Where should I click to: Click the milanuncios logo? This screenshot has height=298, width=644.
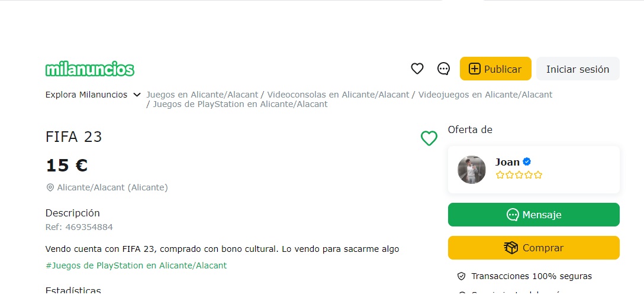click(x=90, y=69)
